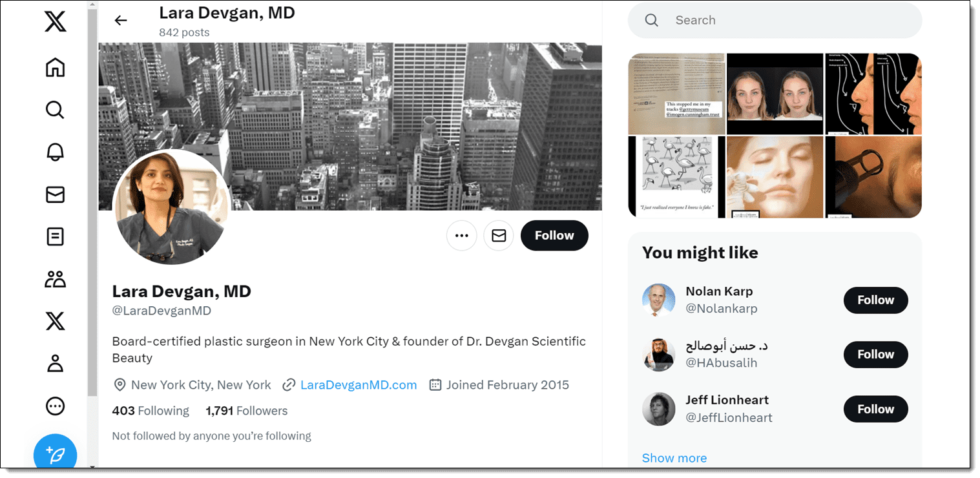Image resolution: width=980 pixels, height=478 pixels.
Task: Open the More menu in the sidebar
Action: pos(55,406)
